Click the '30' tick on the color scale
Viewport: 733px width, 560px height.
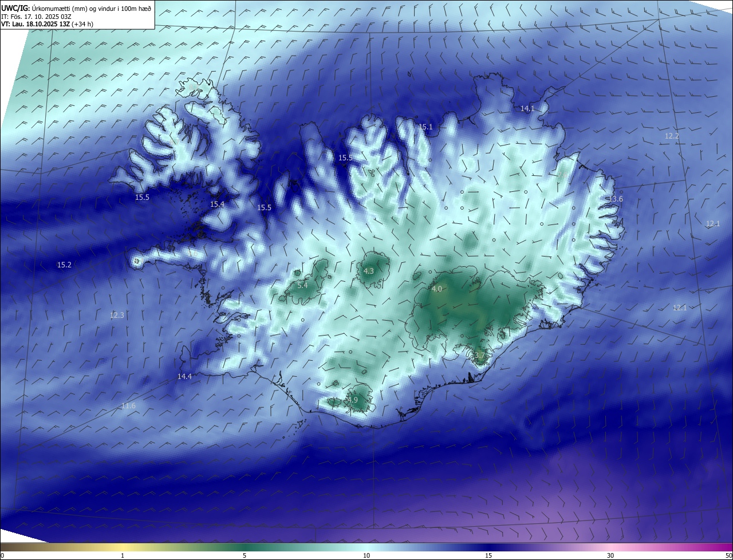coord(610,555)
